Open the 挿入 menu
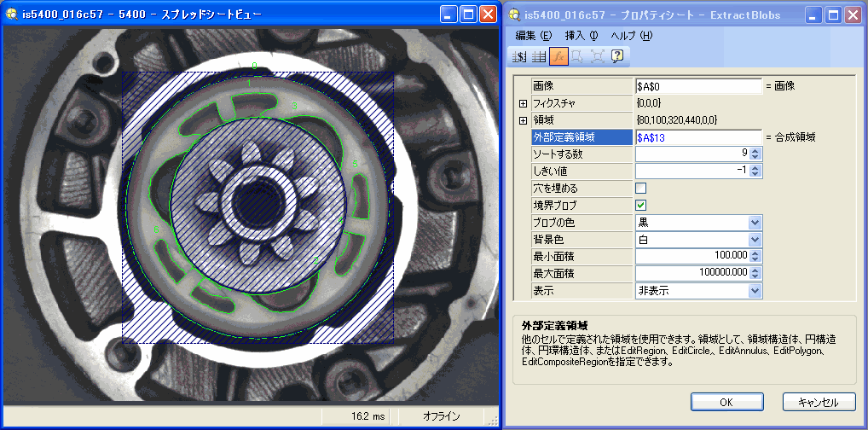Screen dimensions: 868x430 (582, 35)
